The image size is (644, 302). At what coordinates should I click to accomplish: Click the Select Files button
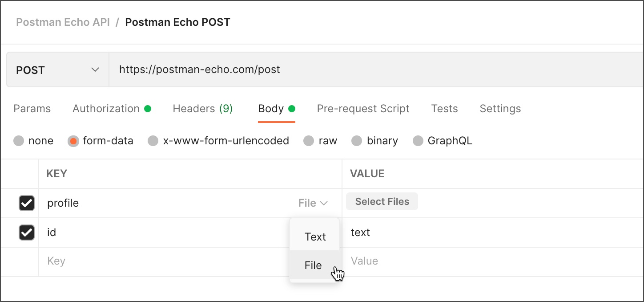pyautogui.click(x=382, y=201)
